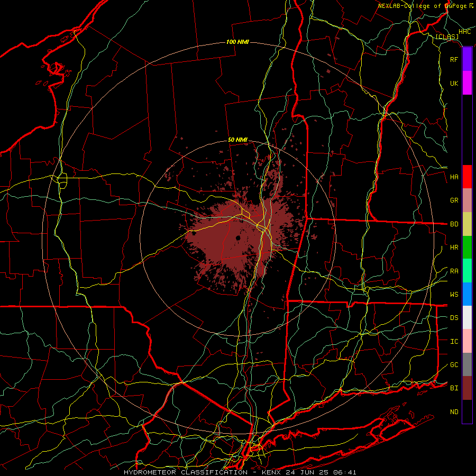Image resolution: width=476 pixels, height=476 pixels.
Task: Click the Hydrometeor Classification KENX title caption
Action: click(240, 472)
